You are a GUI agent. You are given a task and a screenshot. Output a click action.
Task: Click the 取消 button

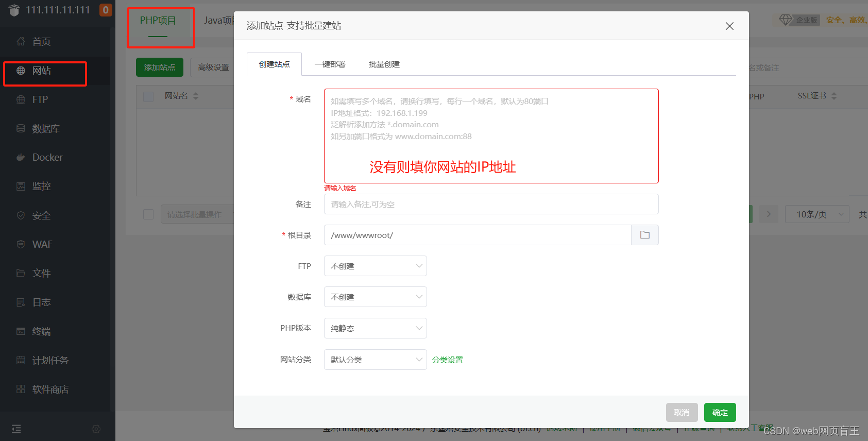pyautogui.click(x=682, y=412)
